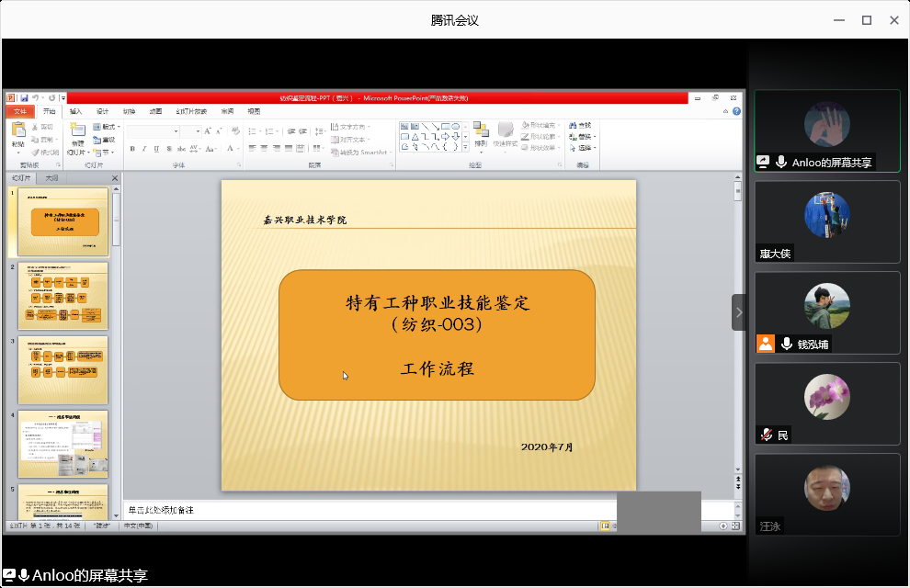The width and height of the screenshot is (910, 588).
Task: Click the Format Painter brush icon
Action: point(36,152)
